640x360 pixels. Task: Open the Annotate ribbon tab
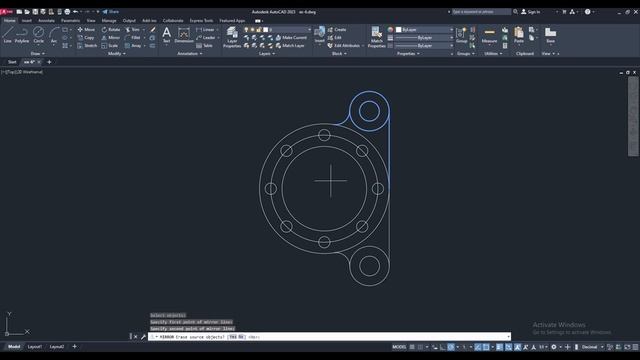[46, 20]
